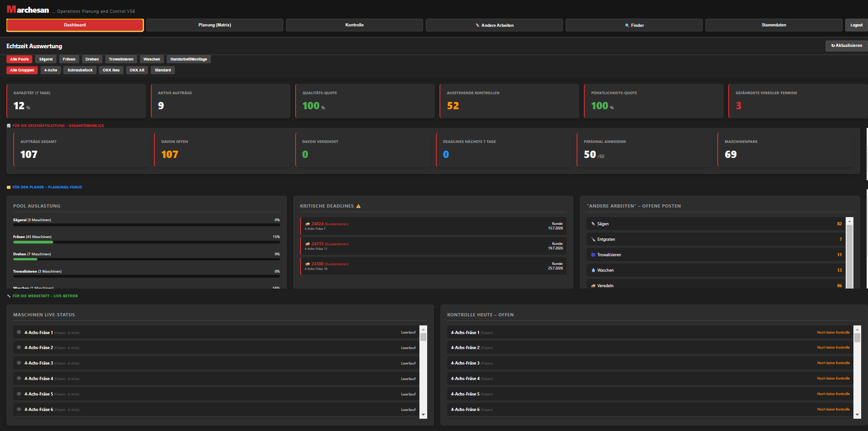
Task: Click the Aktive Aufträge card showing 9
Action: [220, 101]
